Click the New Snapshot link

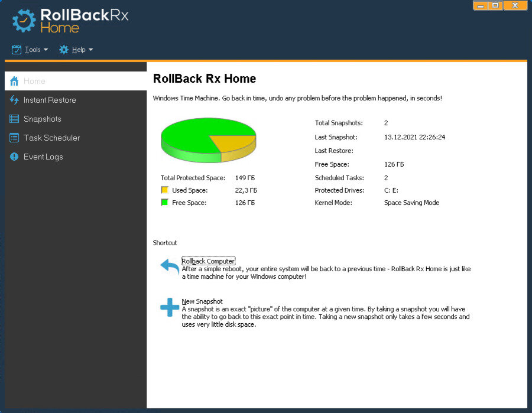click(201, 301)
